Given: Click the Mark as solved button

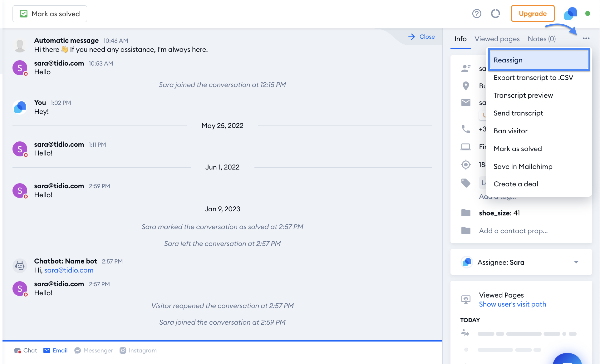Looking at the screenshot, I should 50,14.
